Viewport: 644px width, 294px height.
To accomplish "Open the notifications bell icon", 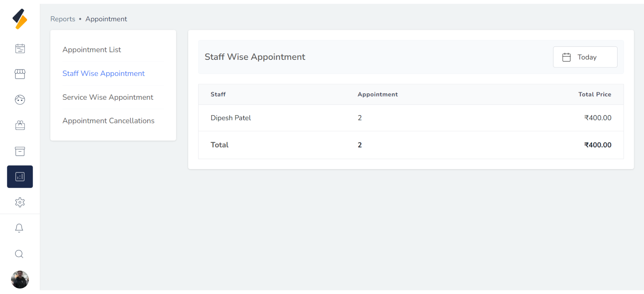I will click(x=19, y=228).
